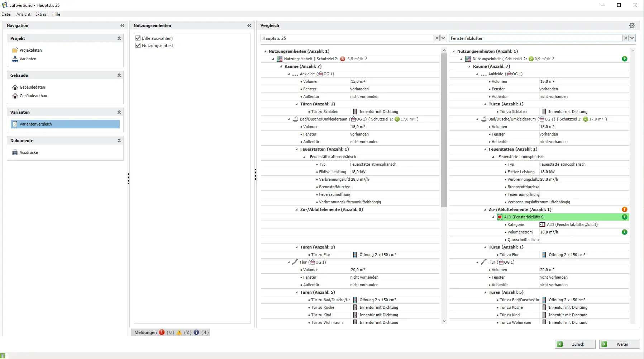Open Projektdaten in the navigation panel
The height and width of the screenshot is (359, 644).
point(30,50)
